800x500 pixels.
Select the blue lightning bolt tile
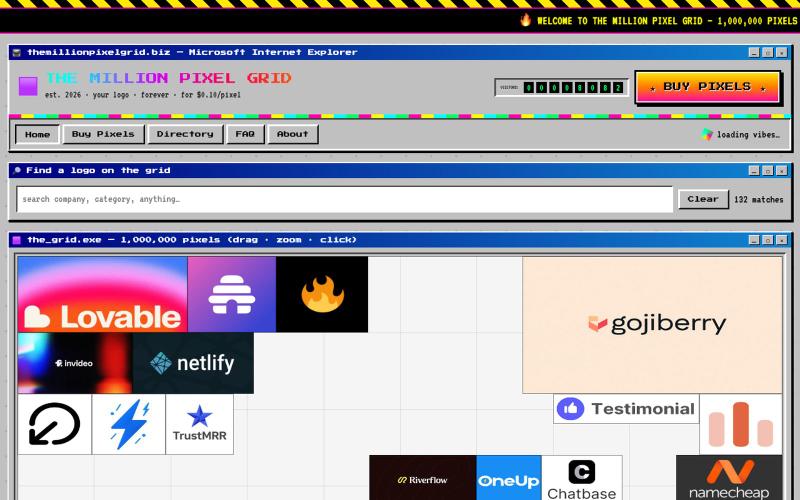coord(129,424)
